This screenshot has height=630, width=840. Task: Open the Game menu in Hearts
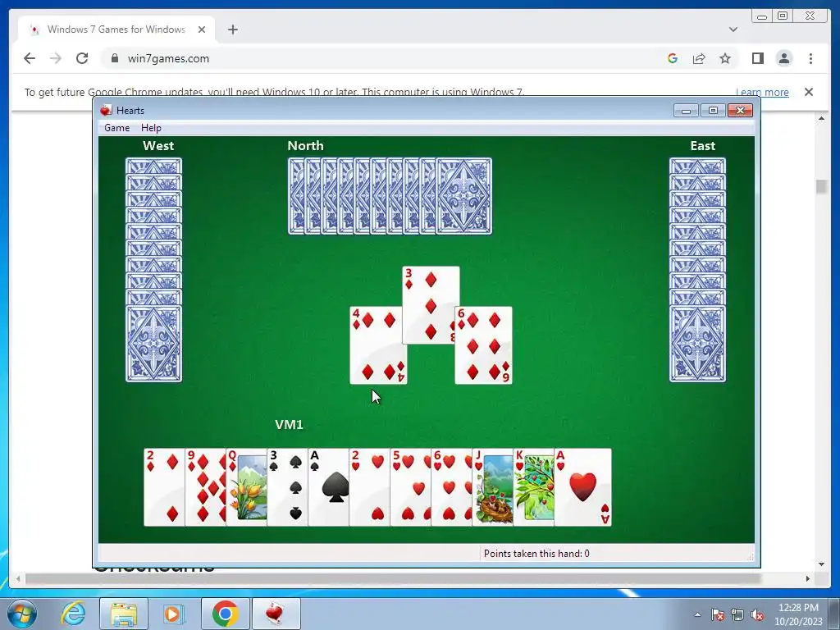[116, 127]
